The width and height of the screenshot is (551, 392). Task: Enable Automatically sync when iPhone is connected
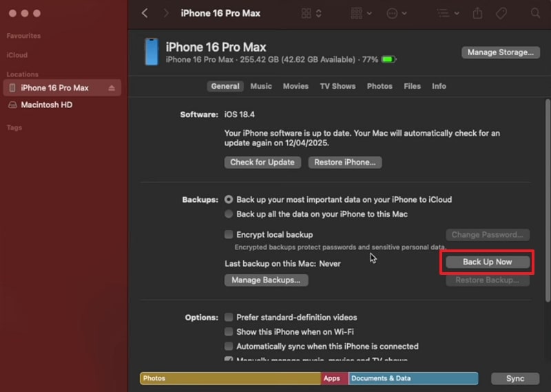click(229, 347)
